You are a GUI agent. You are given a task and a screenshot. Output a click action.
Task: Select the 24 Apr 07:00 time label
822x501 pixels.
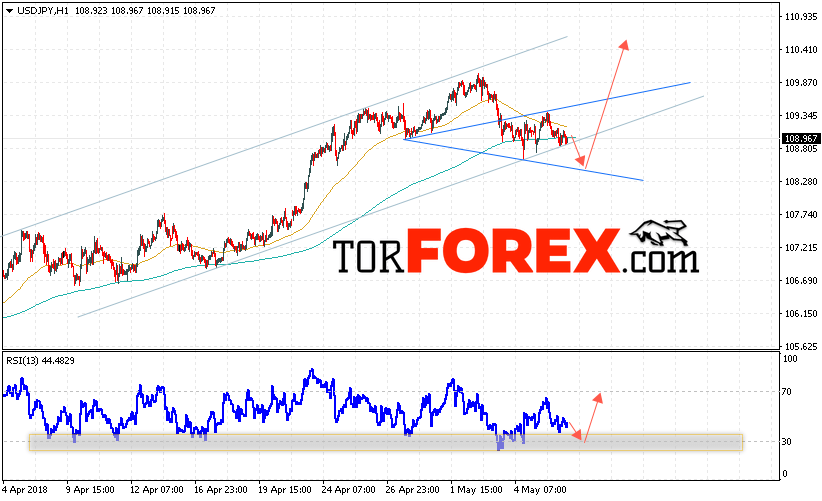click(x=349, y=490)
